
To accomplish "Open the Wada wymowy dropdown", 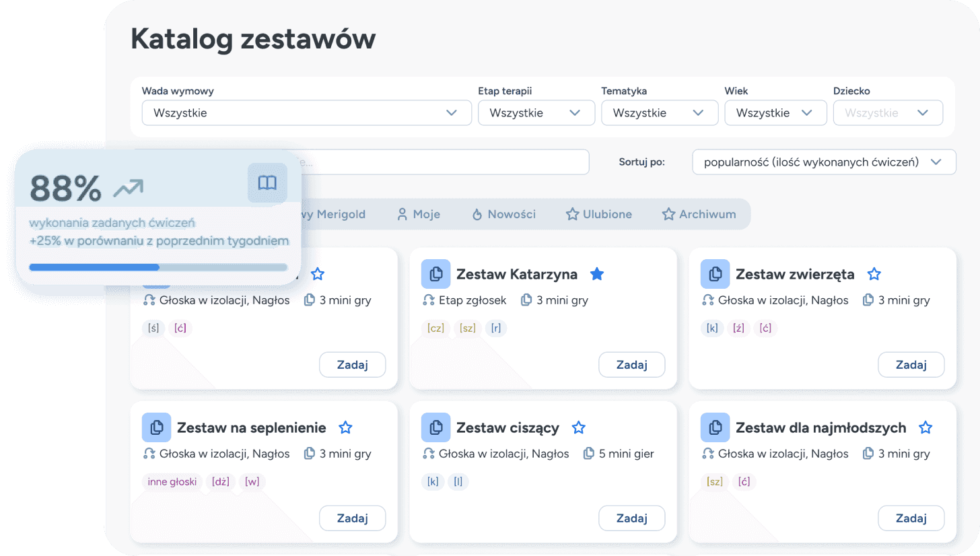I will [306, 113].
